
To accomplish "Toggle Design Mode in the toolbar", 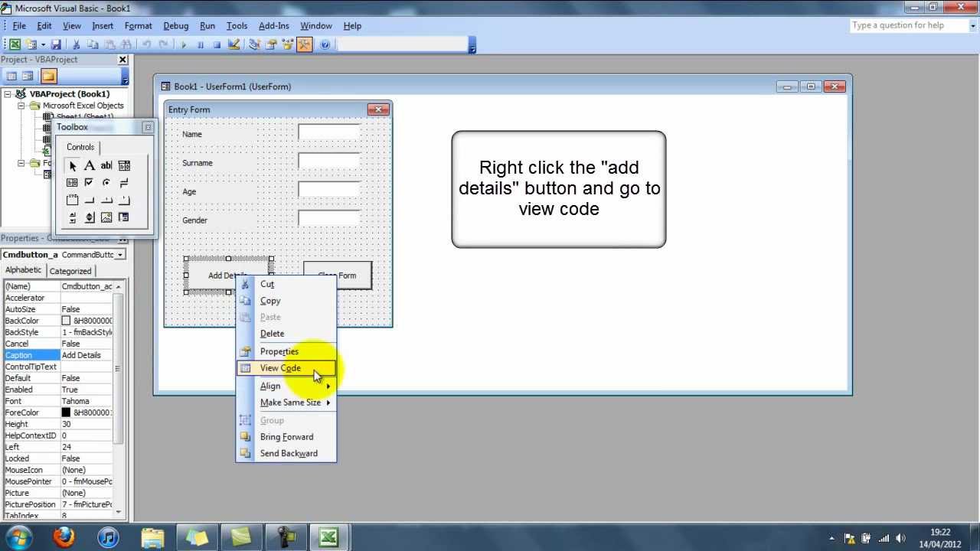I will point(234,45).
